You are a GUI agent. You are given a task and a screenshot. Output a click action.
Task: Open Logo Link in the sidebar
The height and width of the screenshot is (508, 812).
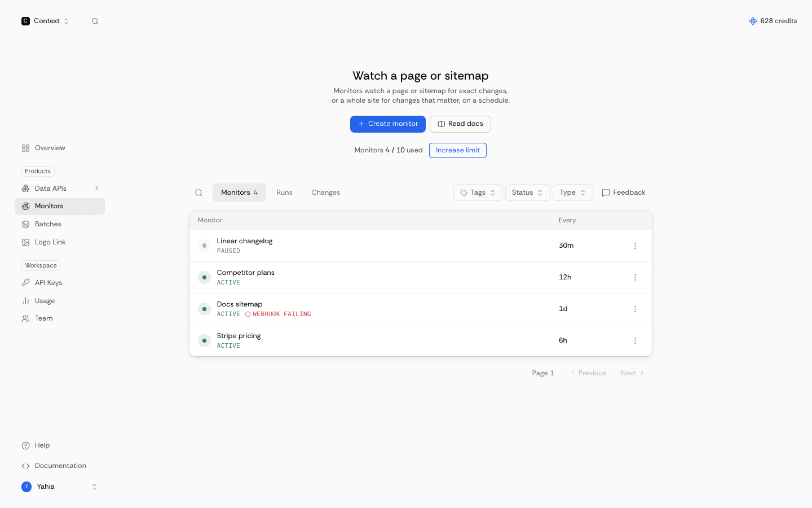[60, 242]
